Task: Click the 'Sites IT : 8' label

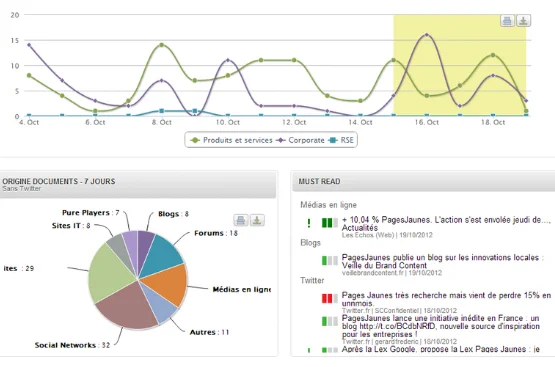Action: tap(71, 225)
